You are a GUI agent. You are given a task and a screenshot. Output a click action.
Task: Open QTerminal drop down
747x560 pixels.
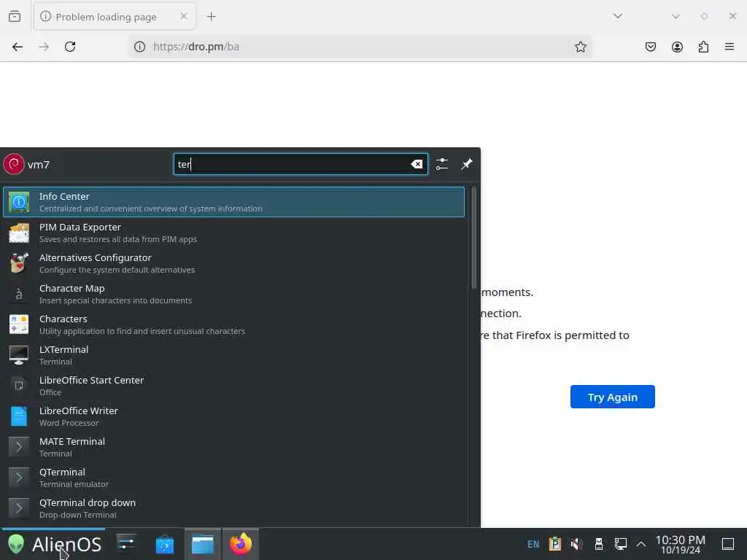tap(233, 508)
